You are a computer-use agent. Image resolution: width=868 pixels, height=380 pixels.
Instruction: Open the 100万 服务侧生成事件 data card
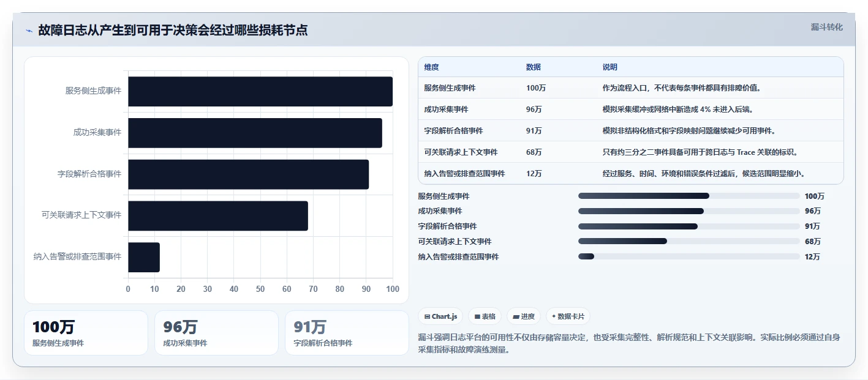(86, 333)
